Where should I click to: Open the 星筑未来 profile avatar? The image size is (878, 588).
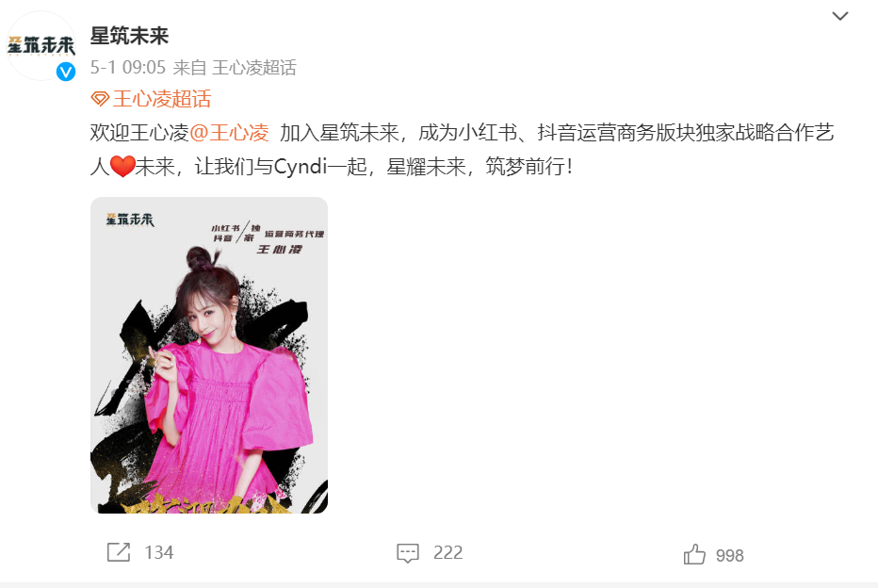pyautogui.click(x=41, y=46)
